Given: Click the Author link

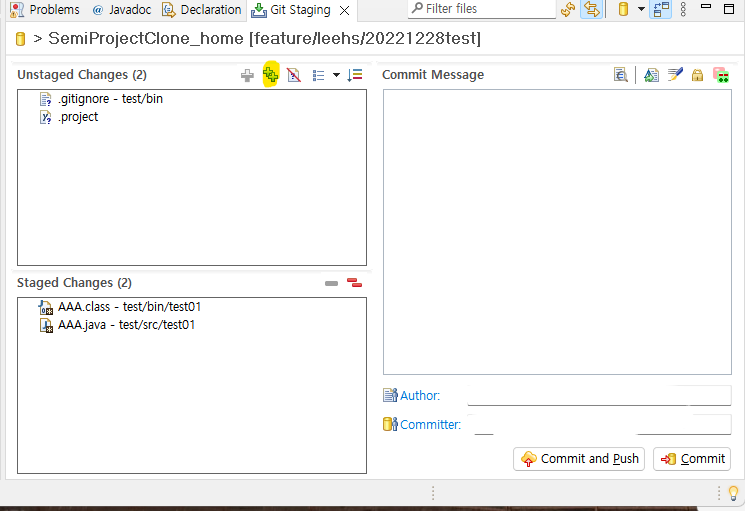Looking at the screenshot, I should tap(420, 396).
